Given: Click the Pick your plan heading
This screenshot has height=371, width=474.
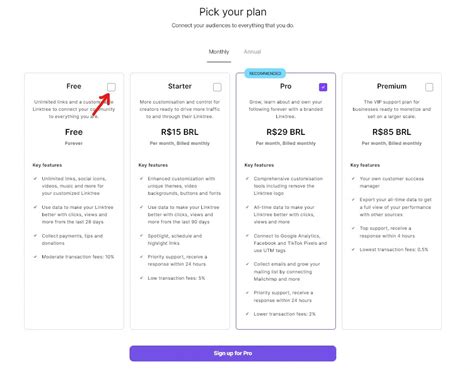Looking at the screenshot, I should [x=233, y=12].
